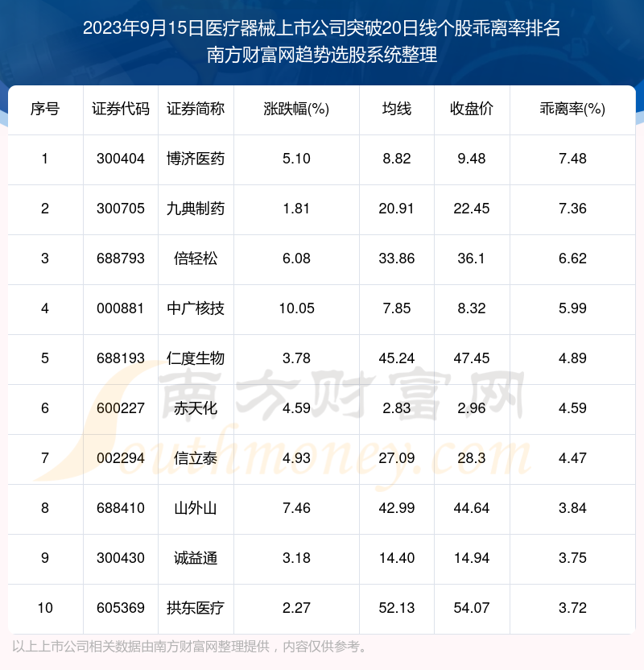Click stock name 中广核技

tap(196, 308)
